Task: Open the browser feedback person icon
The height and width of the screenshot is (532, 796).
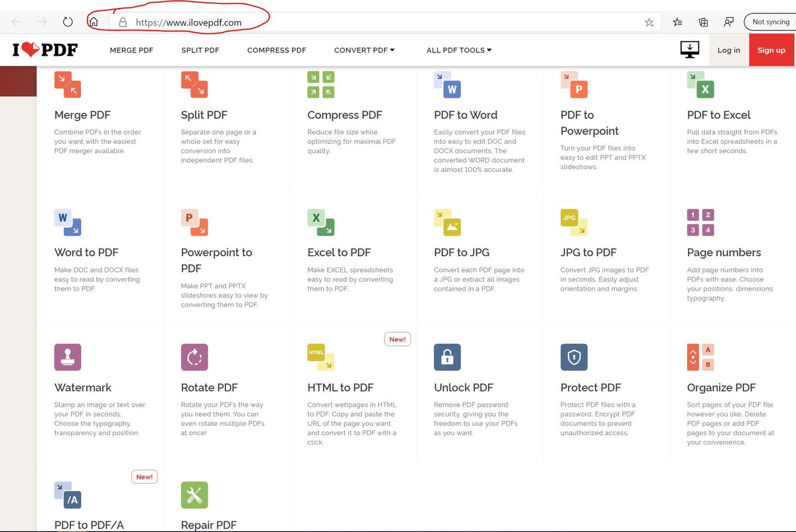Action: click(729, 22)
